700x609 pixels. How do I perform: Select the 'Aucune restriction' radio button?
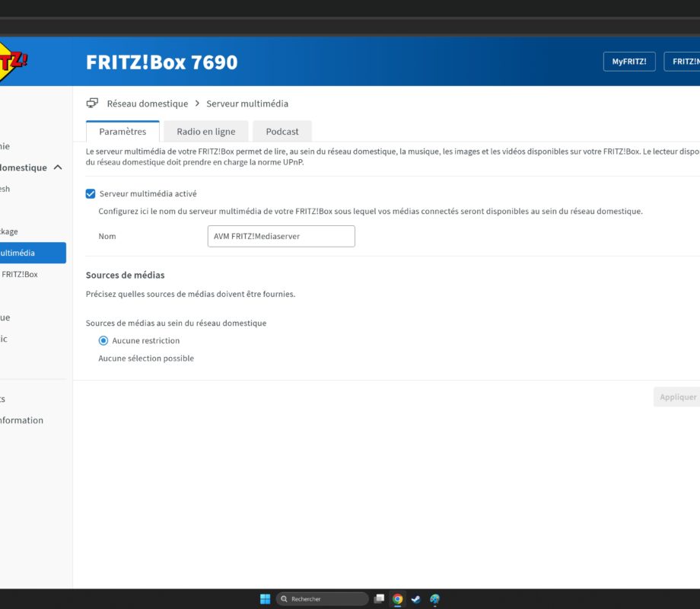(x=103, y=340)
